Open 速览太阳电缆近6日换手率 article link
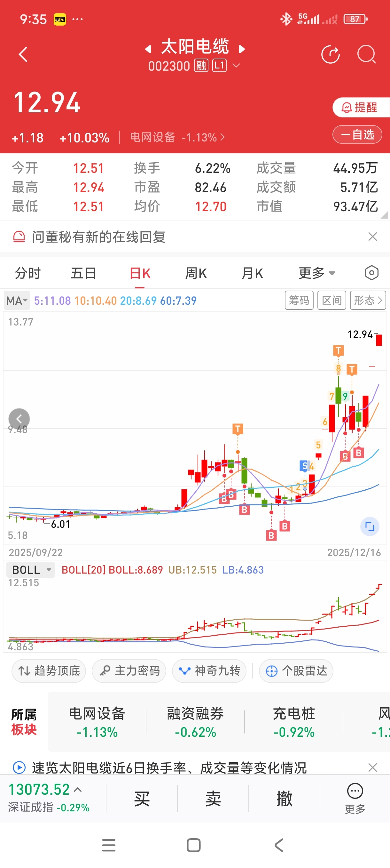 169,768
